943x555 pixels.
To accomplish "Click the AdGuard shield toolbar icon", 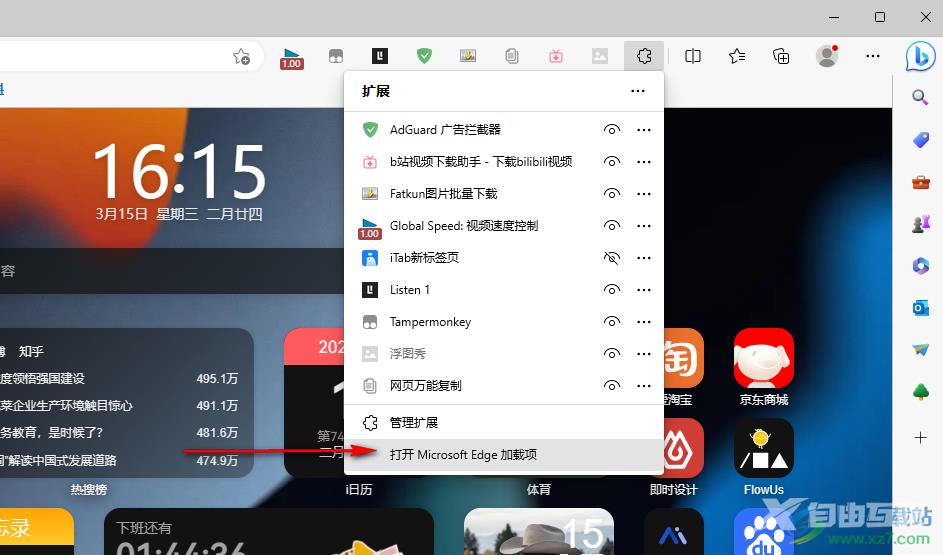I will coord(424,56).
